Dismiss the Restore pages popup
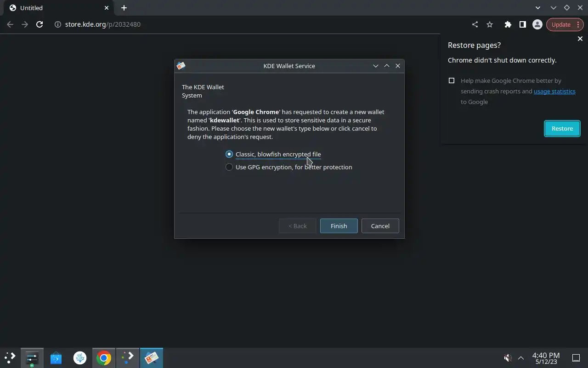588x368 pixels. point(580,39)
